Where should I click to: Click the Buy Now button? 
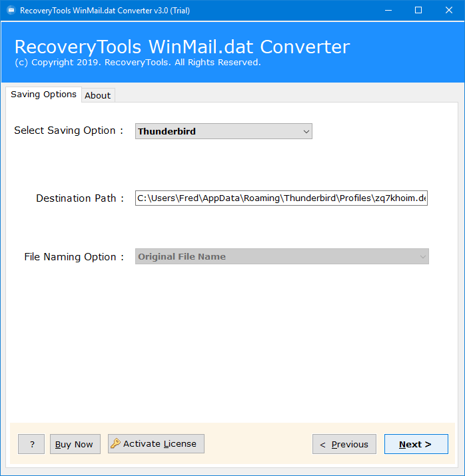(75, 444)
